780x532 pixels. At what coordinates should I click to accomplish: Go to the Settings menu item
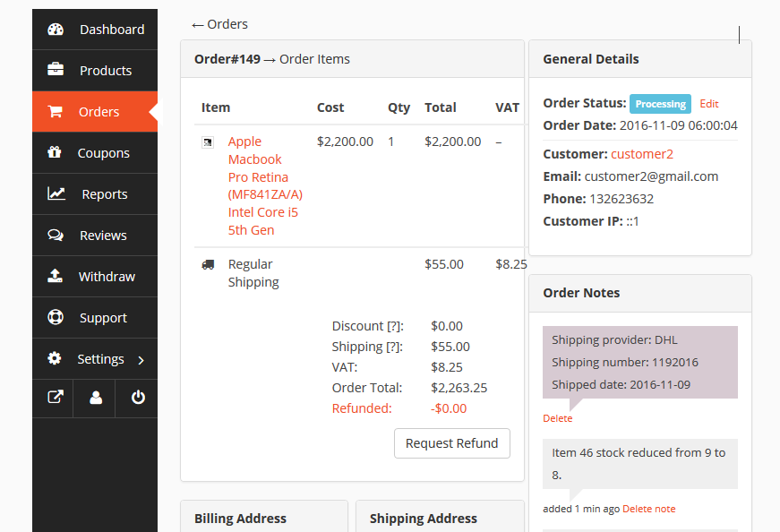point(100,359)
